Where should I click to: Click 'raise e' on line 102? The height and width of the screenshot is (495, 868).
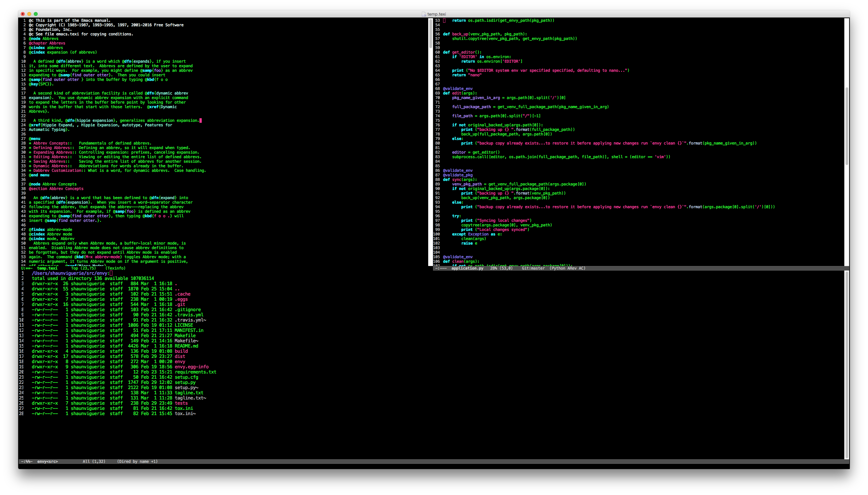point(469,243)
